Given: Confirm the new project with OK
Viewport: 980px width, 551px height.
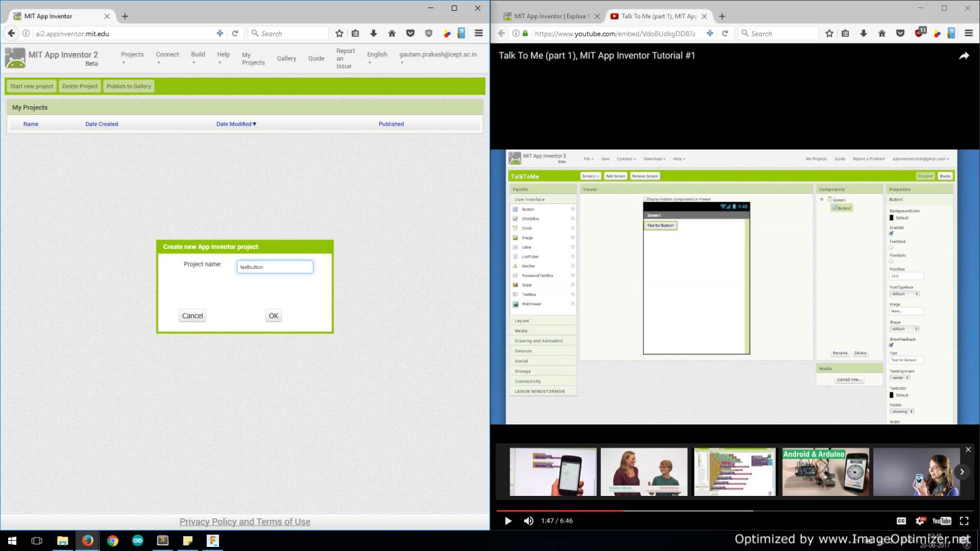Looking at the screenshot, I should pos(274,316).
